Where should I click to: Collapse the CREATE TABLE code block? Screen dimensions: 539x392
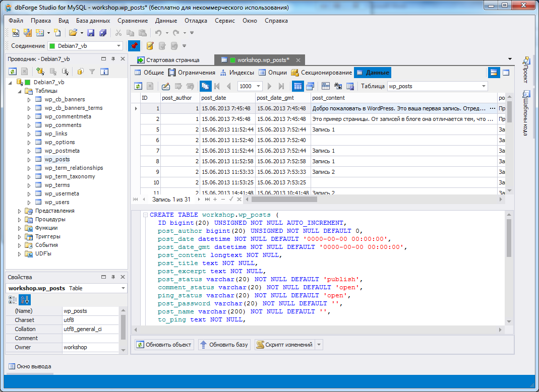point(145,215)
